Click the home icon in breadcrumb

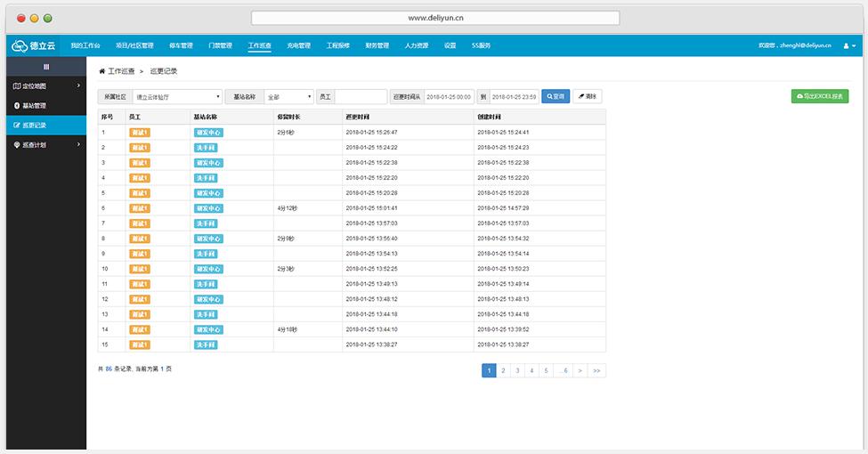point(101,69)
